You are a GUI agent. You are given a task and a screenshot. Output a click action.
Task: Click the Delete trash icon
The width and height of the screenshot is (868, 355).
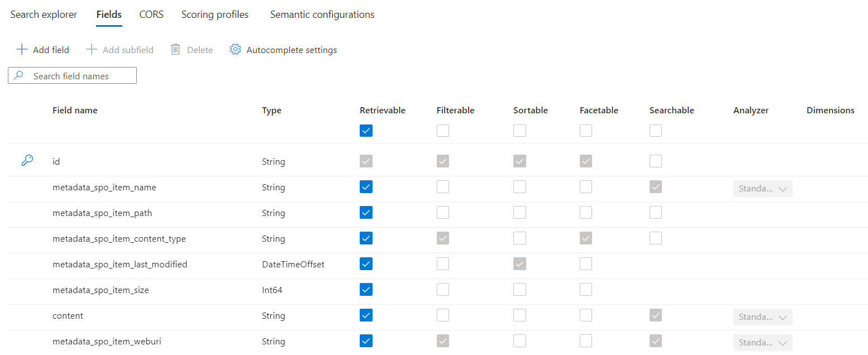175,49
